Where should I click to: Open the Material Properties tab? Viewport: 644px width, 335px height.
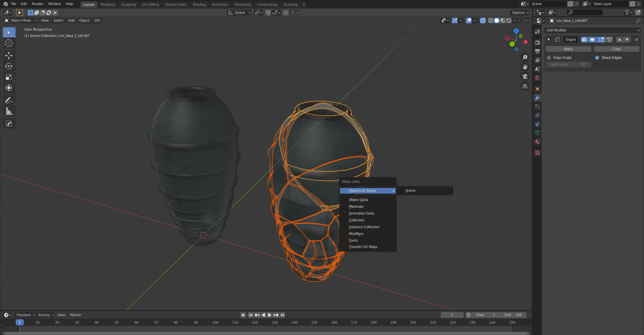537,142
